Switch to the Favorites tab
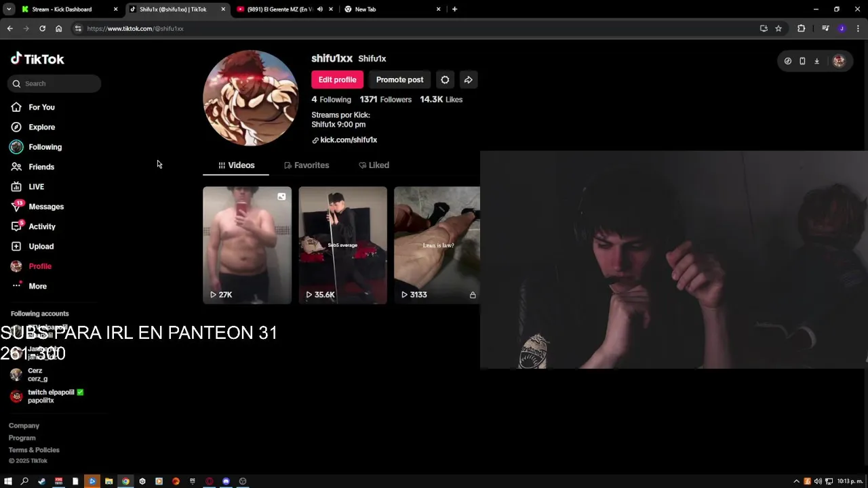Viewport: 868px width, 488px height. [x=307, y=165]
